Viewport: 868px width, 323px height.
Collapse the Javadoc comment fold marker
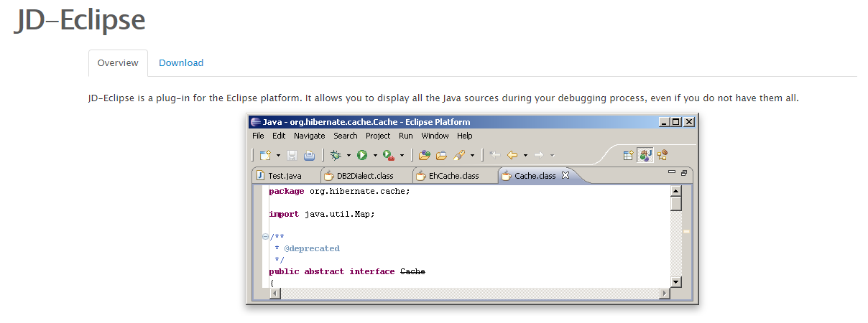pos(265,236)
